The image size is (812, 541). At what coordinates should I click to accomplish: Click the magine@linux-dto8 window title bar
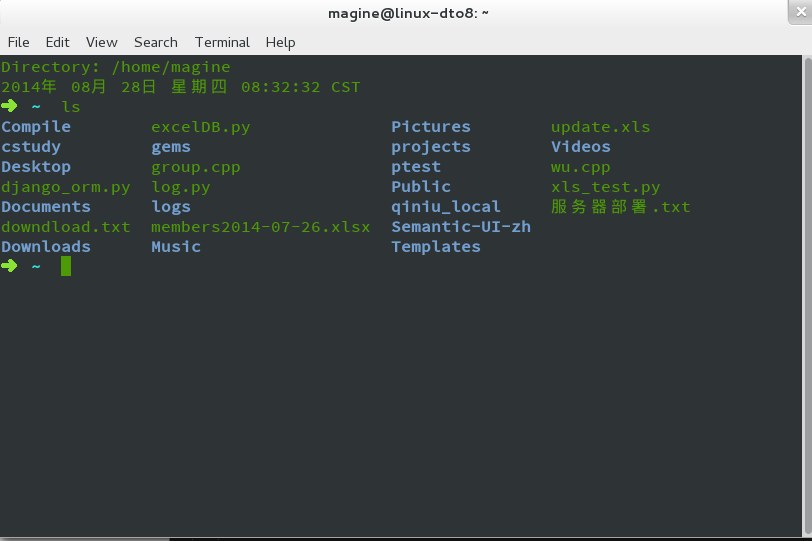407,13
